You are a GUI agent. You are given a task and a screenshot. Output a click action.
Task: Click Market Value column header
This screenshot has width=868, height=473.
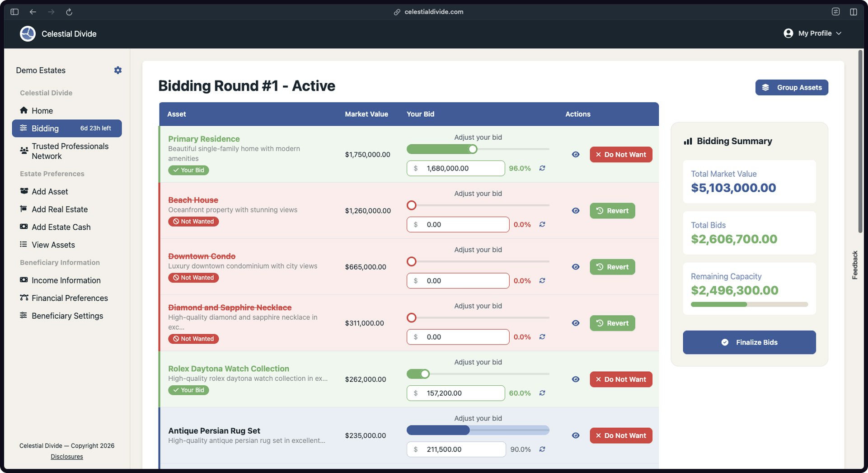point(366,114)
